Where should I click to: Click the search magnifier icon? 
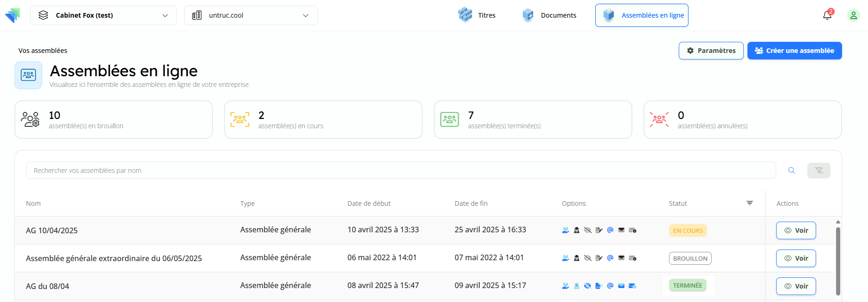(x=791, y=171)
